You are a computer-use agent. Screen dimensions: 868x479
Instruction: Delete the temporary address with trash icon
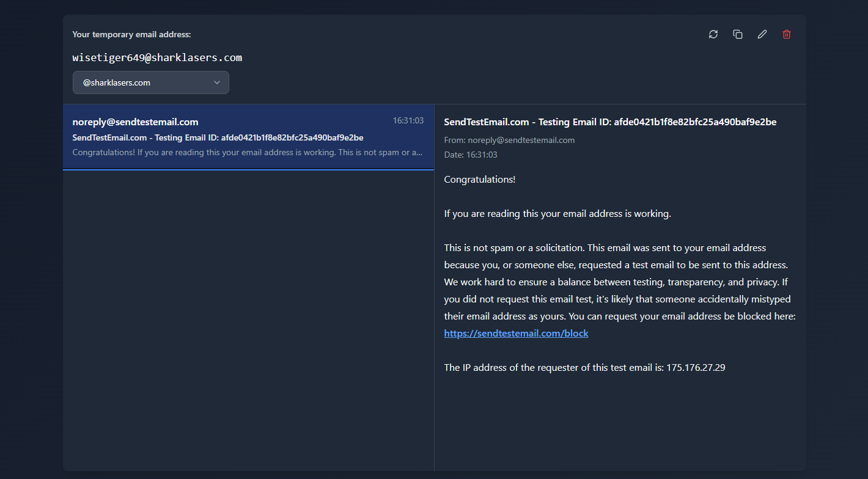click(787, 34)
